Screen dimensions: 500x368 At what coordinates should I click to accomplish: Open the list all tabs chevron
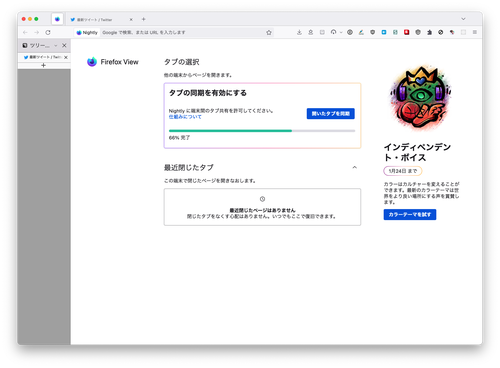[463, 19]
